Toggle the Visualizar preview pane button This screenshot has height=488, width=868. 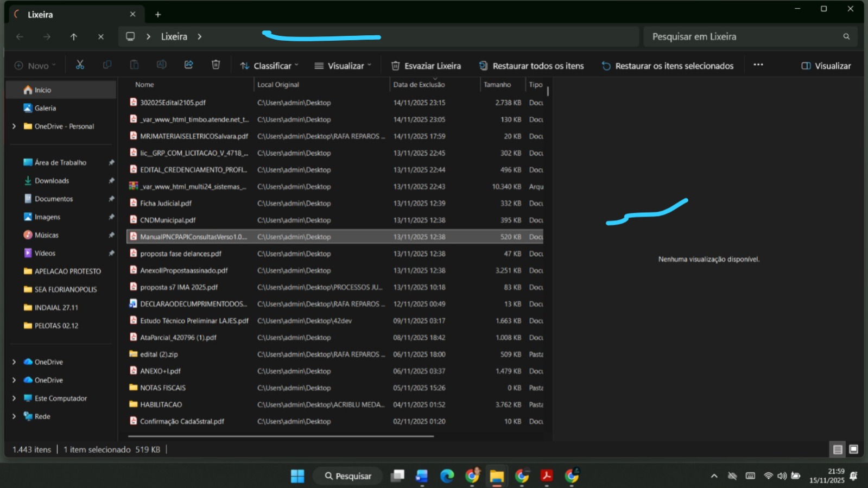[x=826, y=66]
